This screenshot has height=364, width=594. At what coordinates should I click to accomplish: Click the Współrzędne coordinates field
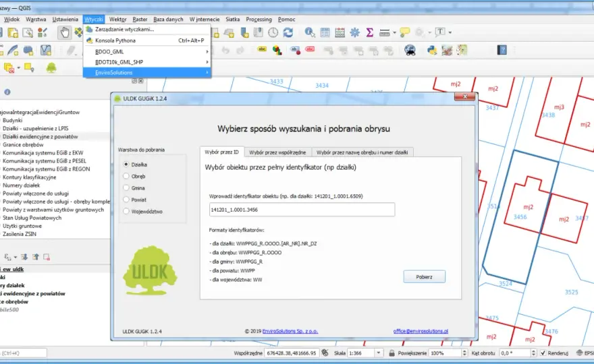pos(292,353)
